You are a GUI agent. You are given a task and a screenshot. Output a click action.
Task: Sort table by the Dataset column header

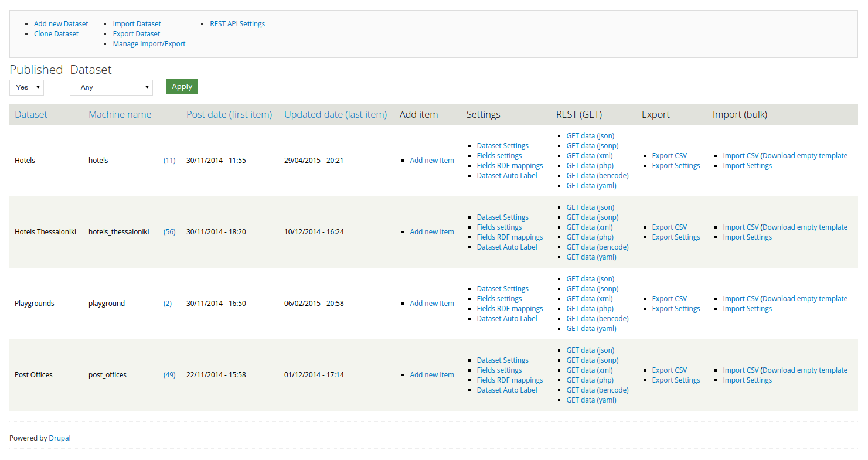coord(31,114)
